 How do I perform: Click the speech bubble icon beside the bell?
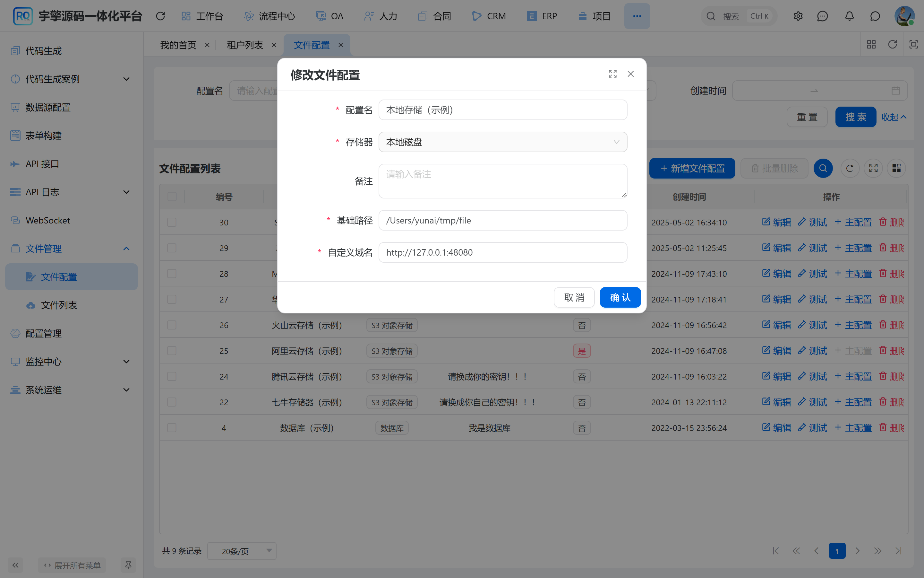click(875, 16)
